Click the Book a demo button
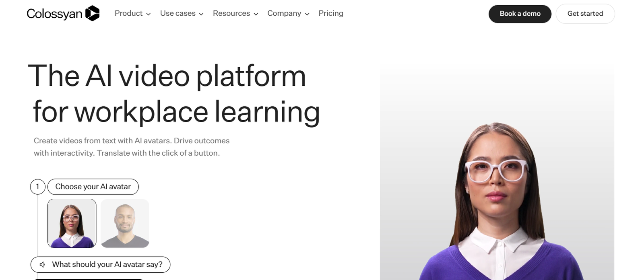Screen dimensions: 644x280 click(x=520, y=14)
